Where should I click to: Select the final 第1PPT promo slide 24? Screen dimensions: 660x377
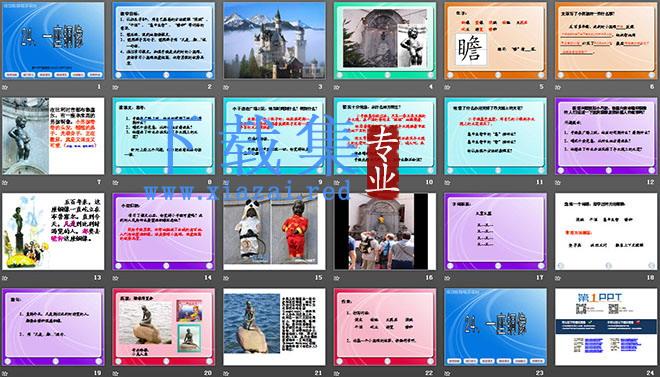tap(606, 327)
